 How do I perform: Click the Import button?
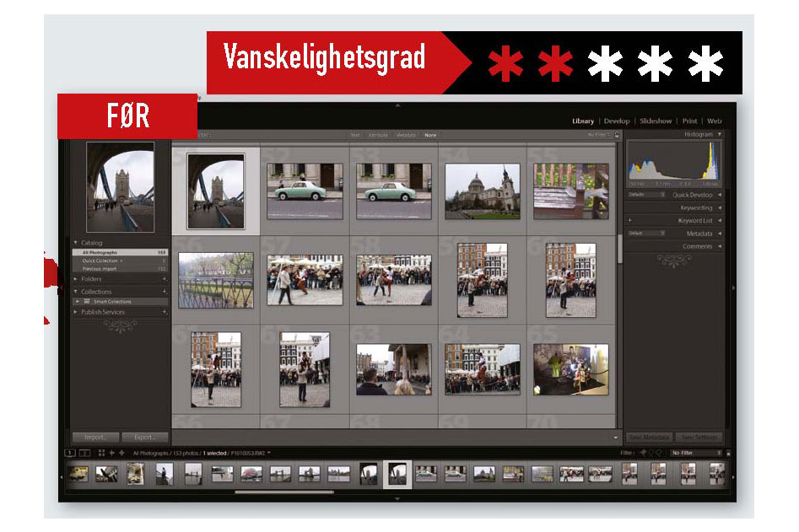pos(94,438)
